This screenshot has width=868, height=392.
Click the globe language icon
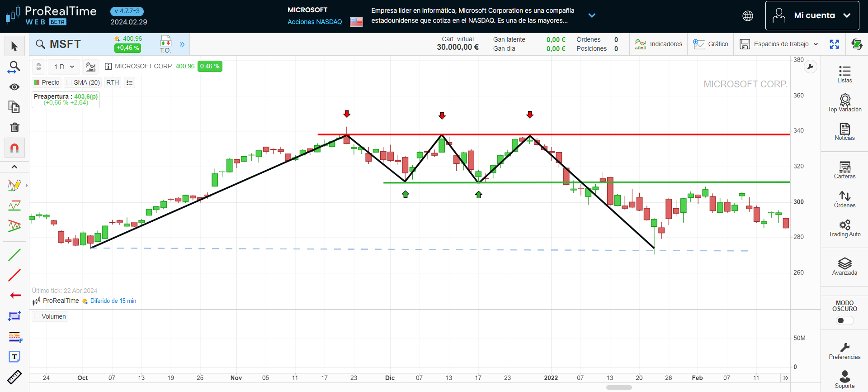[748, 16]
